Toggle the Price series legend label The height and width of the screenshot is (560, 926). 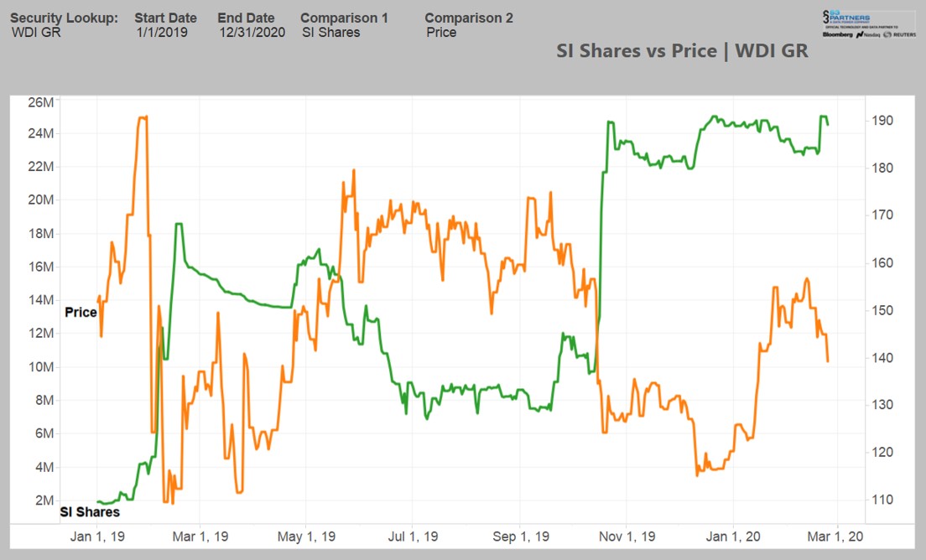[81, 312]
